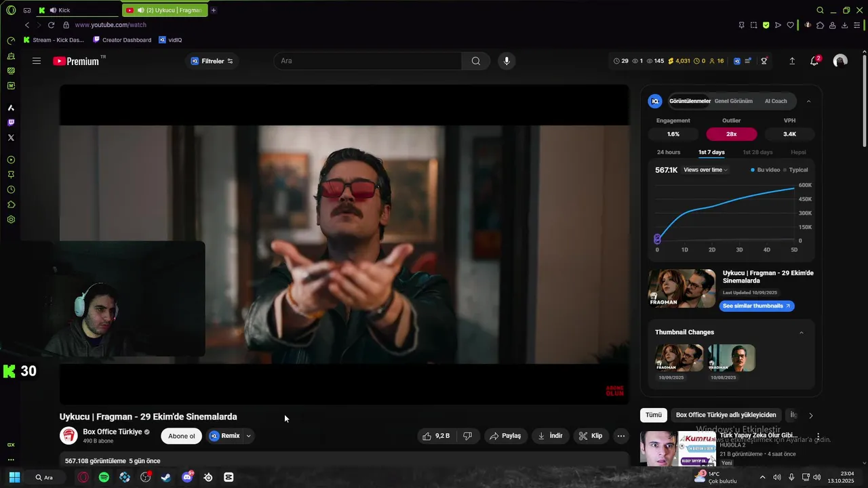The width and height of the screenshot is (868, 488).
Task: Open Opera extensions puzzle icon
Action: [820, 25]
